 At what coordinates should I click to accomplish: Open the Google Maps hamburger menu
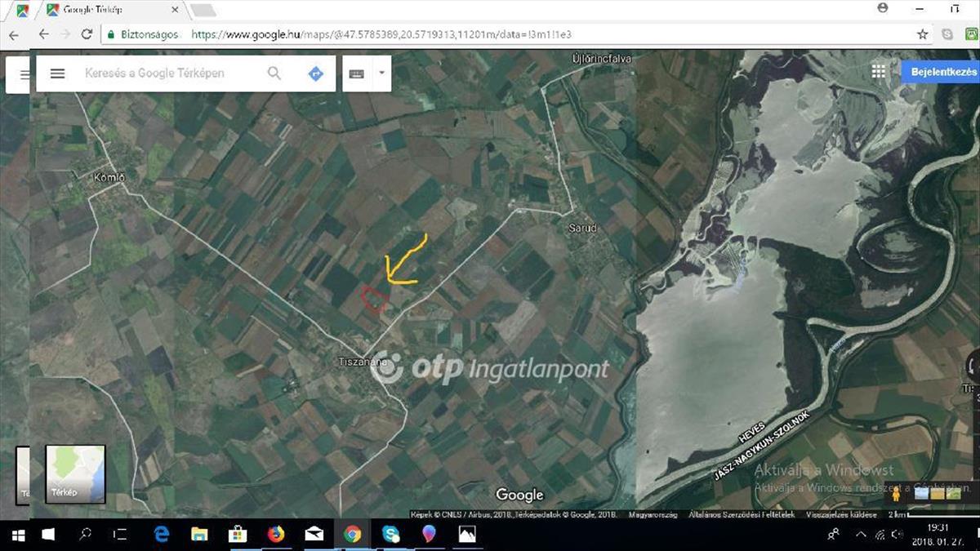(57, 73)
